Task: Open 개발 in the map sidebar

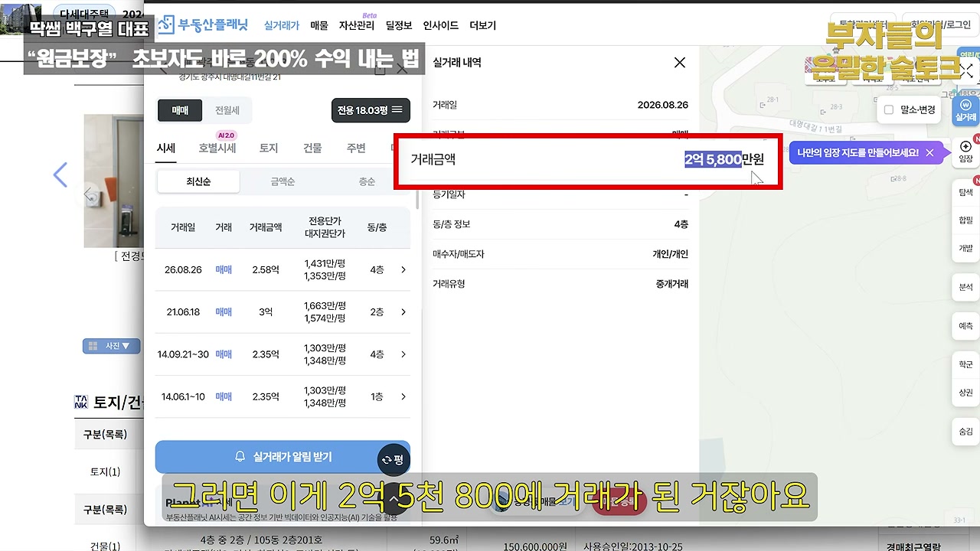Action: [x=965, y=248]
